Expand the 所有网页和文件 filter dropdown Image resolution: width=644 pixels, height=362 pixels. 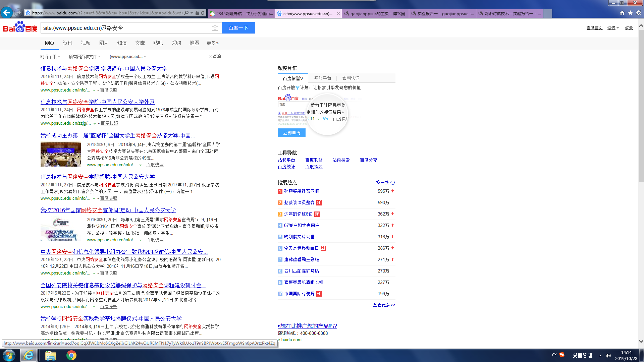pyautogui.click(x=85, y=57)
